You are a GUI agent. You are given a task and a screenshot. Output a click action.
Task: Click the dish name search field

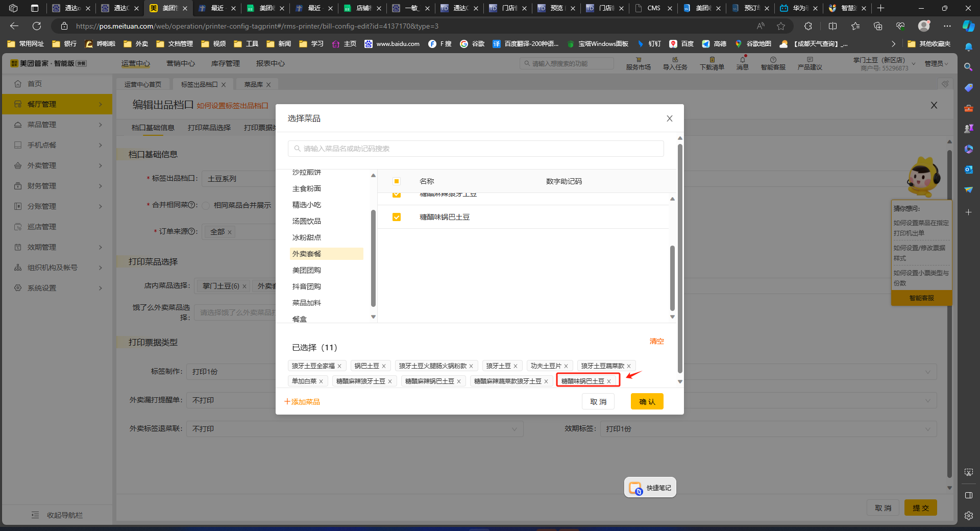tap(476, 149)
